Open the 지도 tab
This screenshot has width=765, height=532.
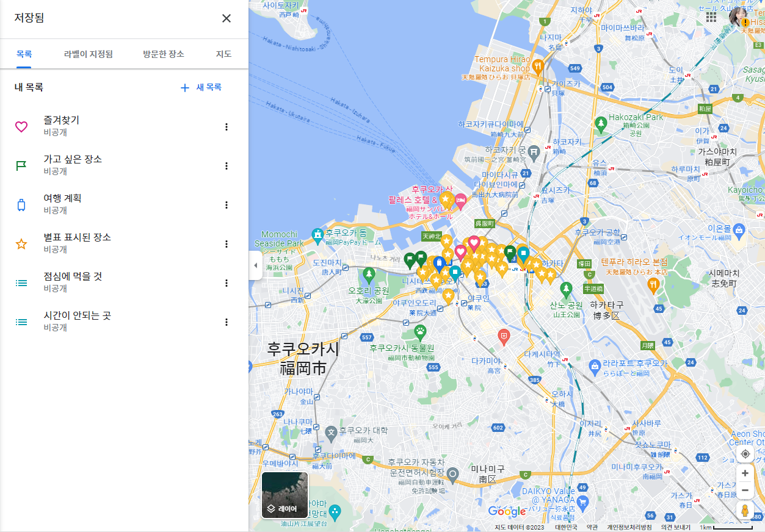pyautogui.click(x=223, y=54)
